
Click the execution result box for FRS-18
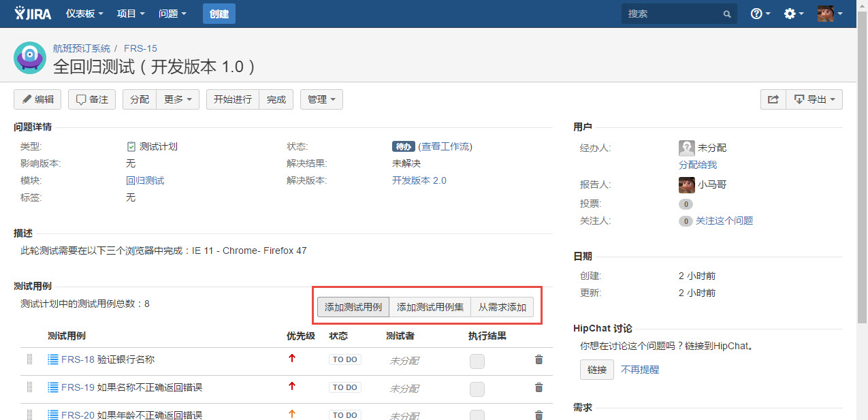click(x=477, y=361)
